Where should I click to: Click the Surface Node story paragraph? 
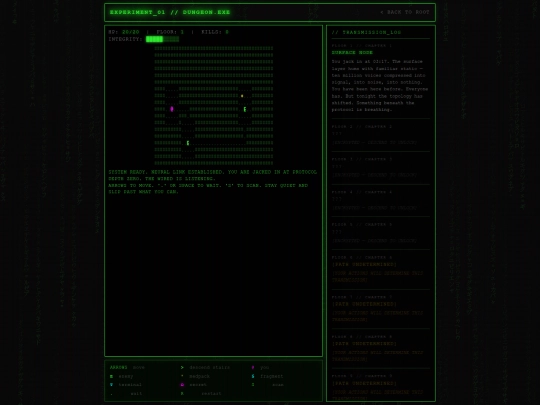380,86
